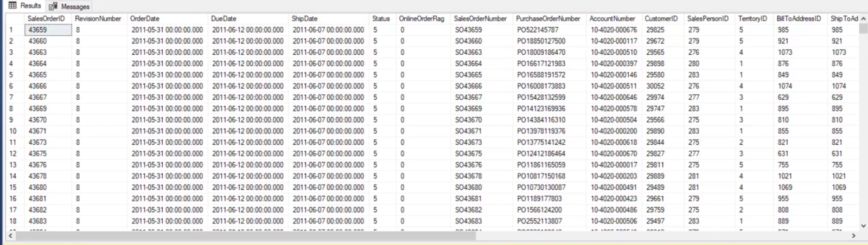The height and width of the screenshot is (245, 868).
Task: Select row header number 18
Action: pyautogui.click(x=15, y=221)
